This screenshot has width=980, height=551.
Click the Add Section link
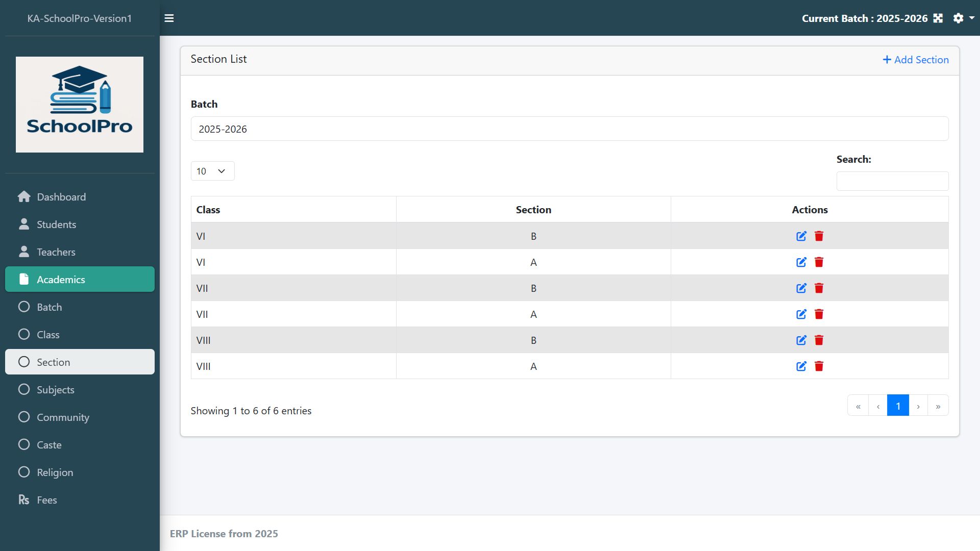click(x=916, y=60)
